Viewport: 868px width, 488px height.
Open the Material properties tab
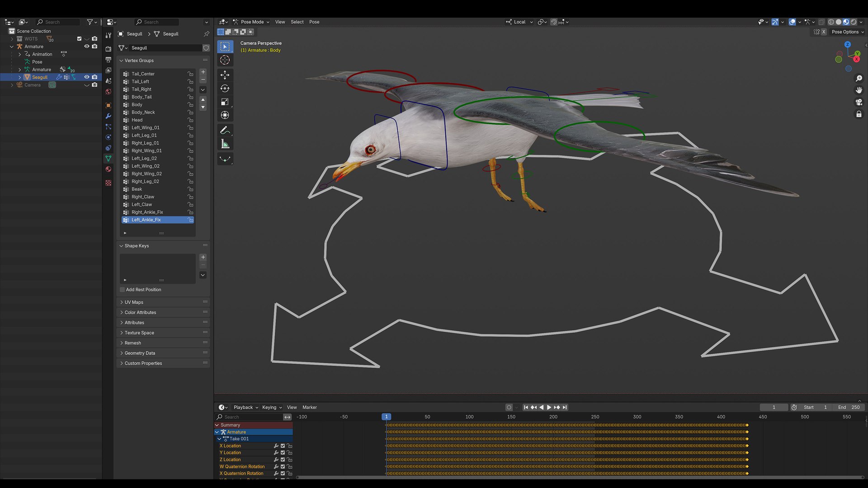108,169
